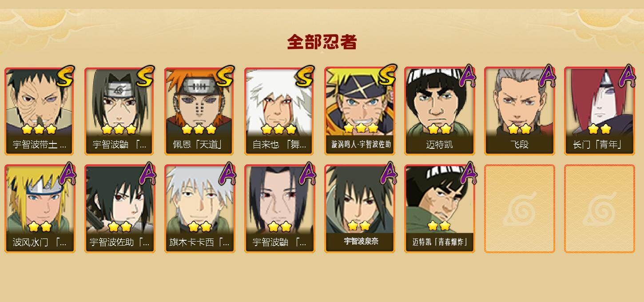Image resolution: width=644 pixels, height=302 pixels.
Task: Click the 宇智波泉奈 ninja card
Action: 360,209
